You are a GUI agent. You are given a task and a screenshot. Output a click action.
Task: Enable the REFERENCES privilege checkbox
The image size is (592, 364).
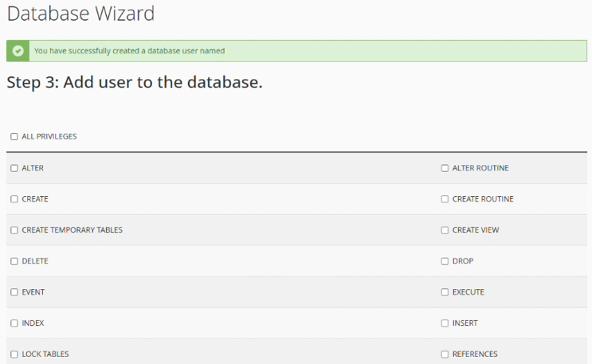(445, 354)
